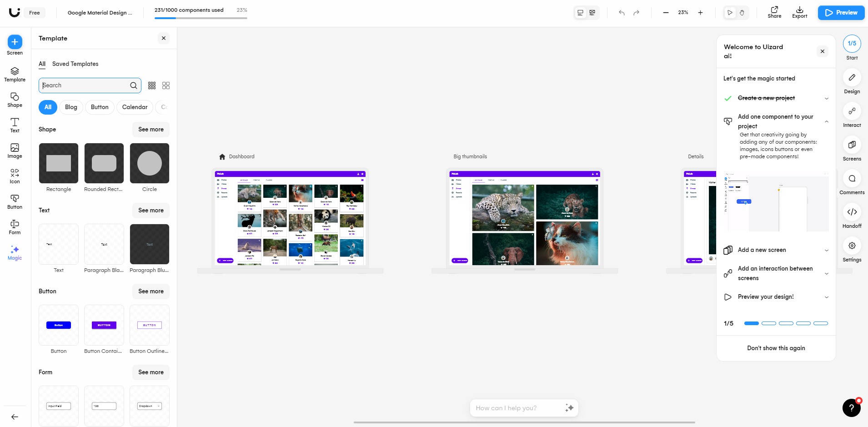868x427 pixels.
Task: Switch to large grid view toggle
Action: (166, 85)
